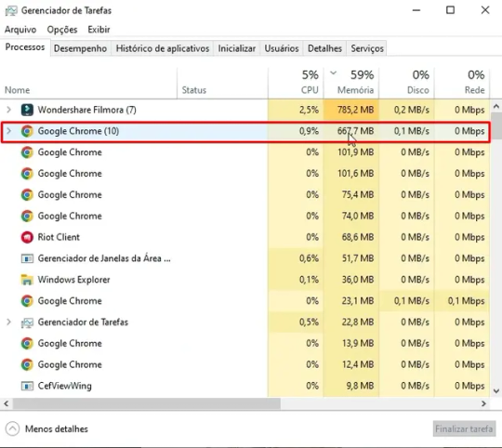Click the CefViewWing process icon
The height and width of the screenshot is (448, 502).
coord(27,386)
